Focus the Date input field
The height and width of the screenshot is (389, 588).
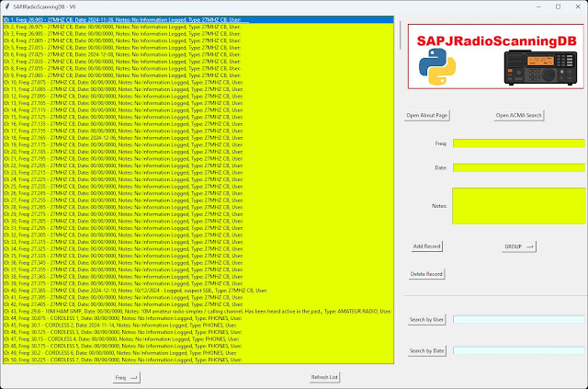pos(518,167)
